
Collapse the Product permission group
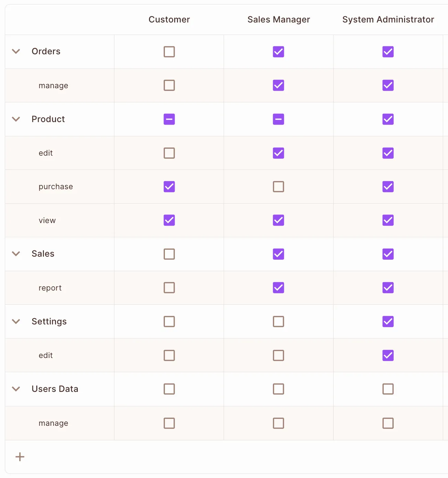coord(16,119)
